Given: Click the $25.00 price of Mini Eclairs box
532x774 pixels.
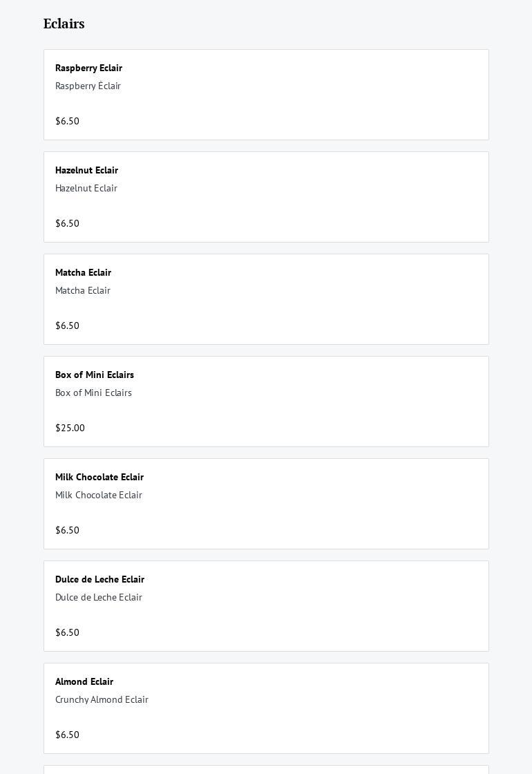Looking at the screenshot, I should pyautogui.click(x=70, y=428).
